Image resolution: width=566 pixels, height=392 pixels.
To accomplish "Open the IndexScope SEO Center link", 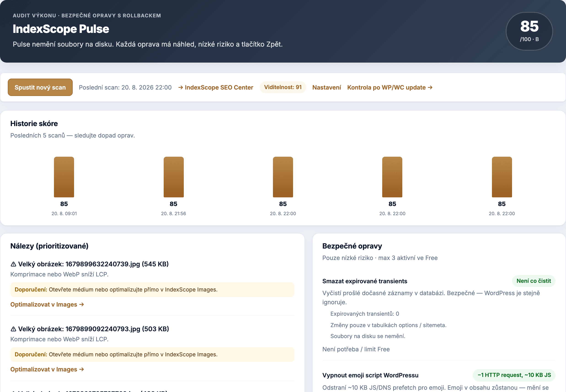I will click(216, 87).
